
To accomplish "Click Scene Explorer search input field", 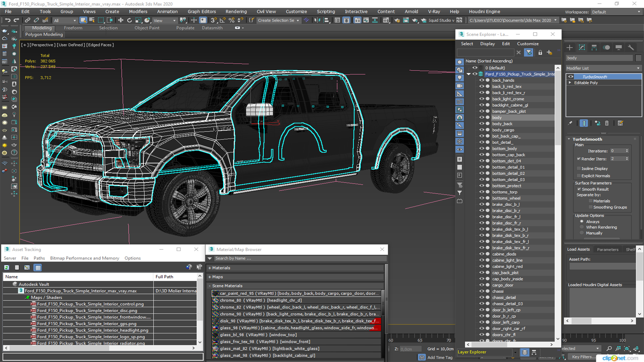I will point(485,53).
